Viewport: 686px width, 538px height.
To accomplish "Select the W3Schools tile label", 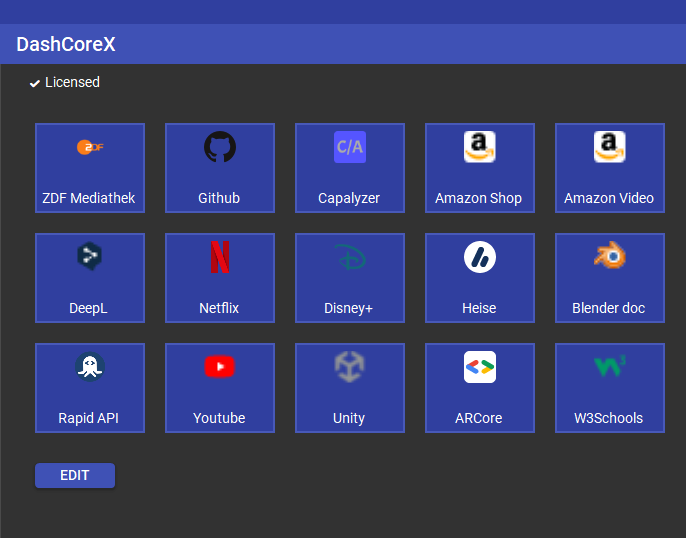I will (x=609, y=418).
